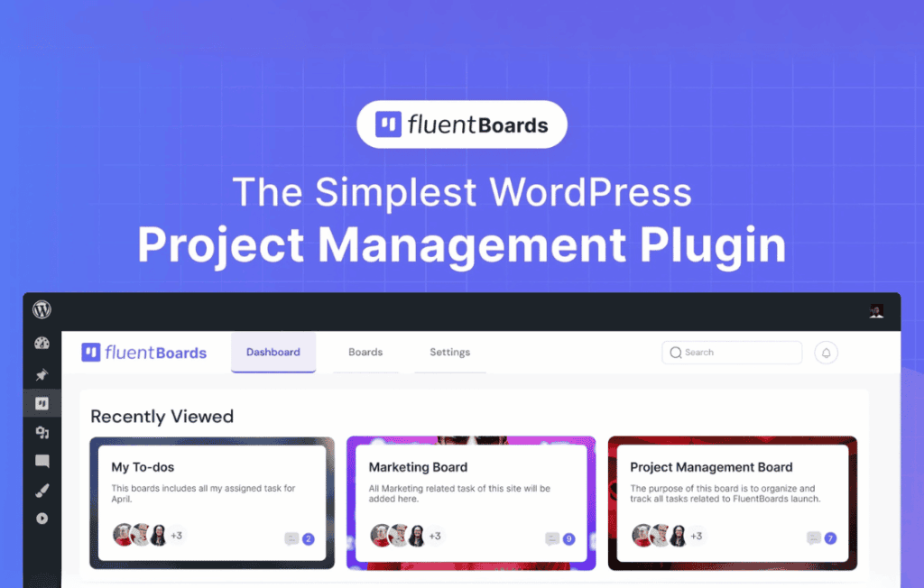Click the comment count badge 9 on Marketing Board
The height and width of the screenshot is (588, 924).
568,538
